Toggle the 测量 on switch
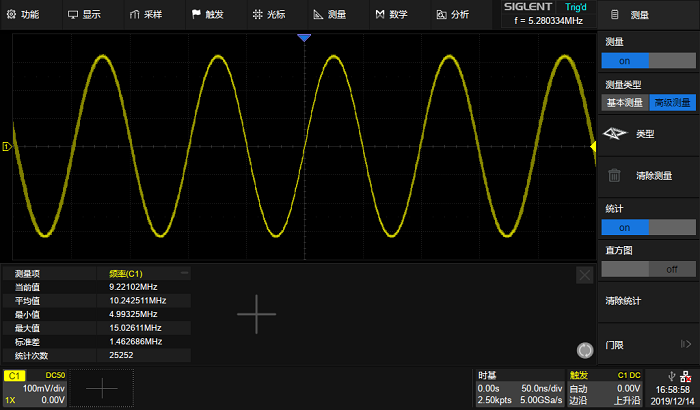 (648, 61)
